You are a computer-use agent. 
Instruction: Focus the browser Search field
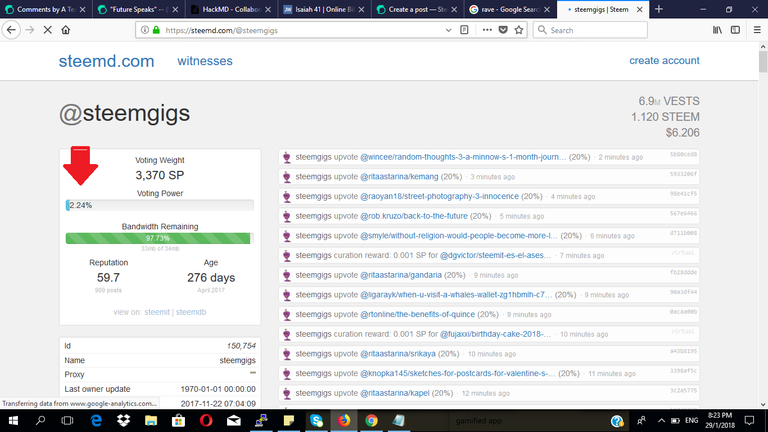(x=590, y=30)
